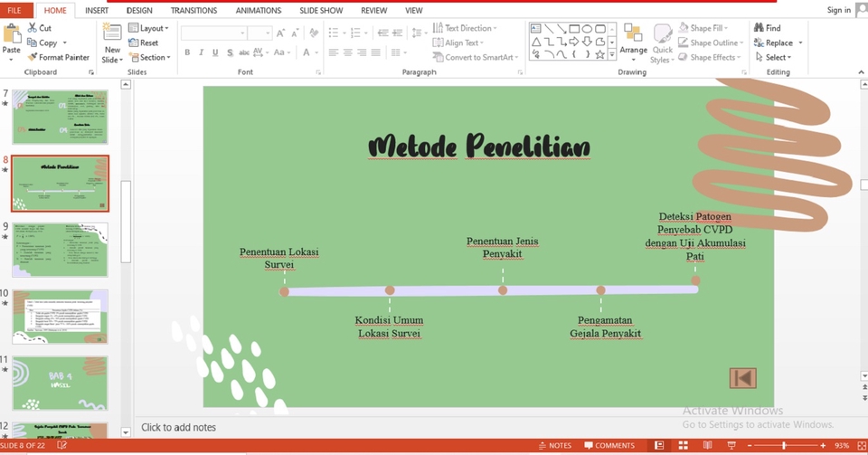868x455 pixels.
Task: Insert a New Slide
Action: click(112, 43)
